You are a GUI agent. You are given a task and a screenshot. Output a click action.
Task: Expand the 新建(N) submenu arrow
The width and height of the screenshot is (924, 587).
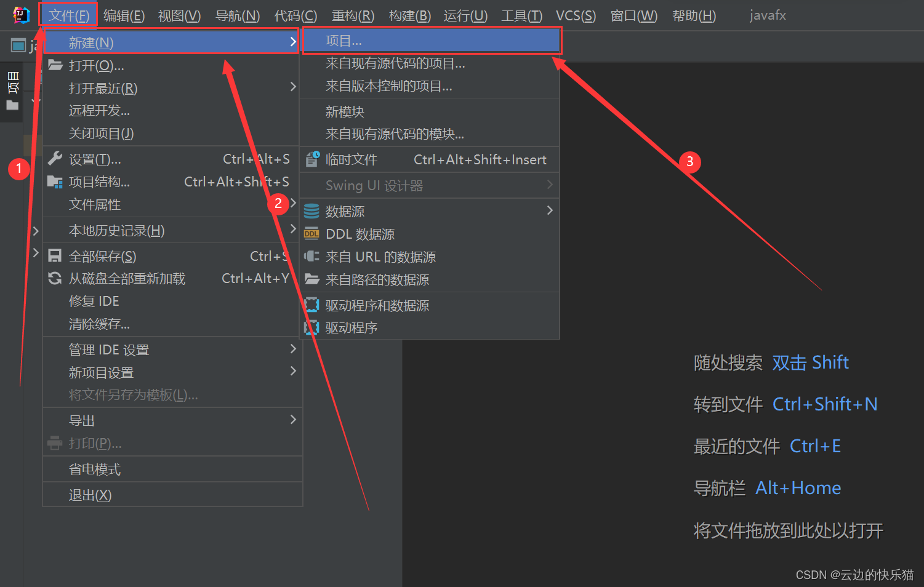[293, 42]
